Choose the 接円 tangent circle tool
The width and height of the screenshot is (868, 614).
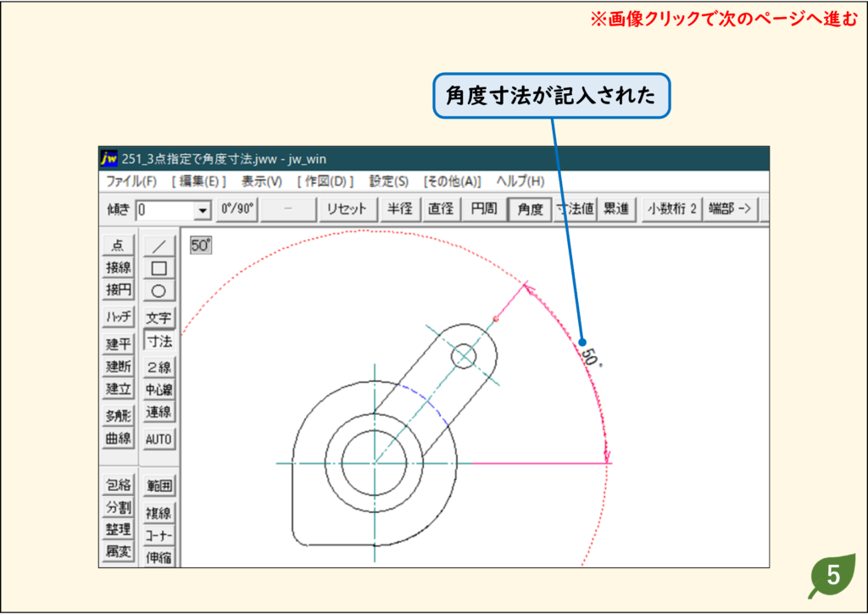(x=118, y=289)
